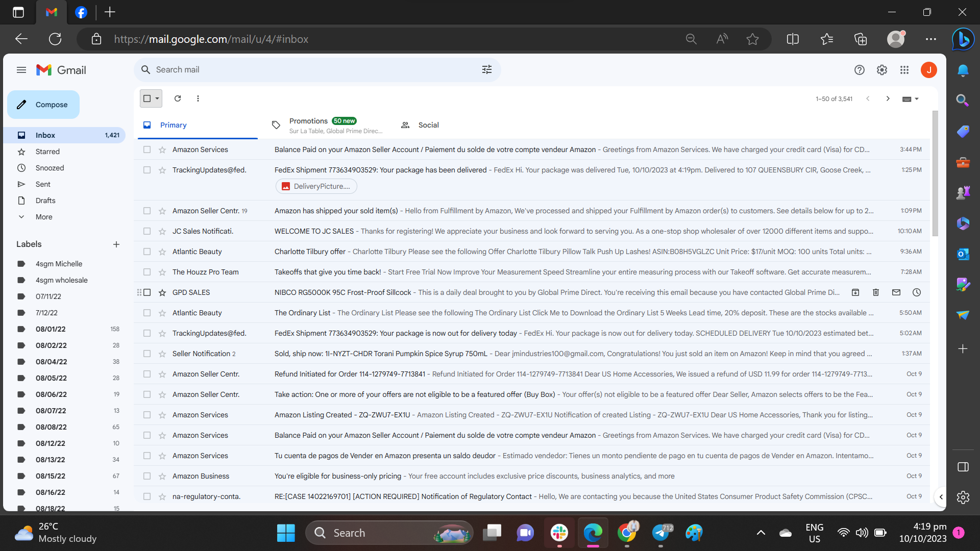
Task: Select checkbox for Refund Initiated email
Action: click(x=147, y=374)
